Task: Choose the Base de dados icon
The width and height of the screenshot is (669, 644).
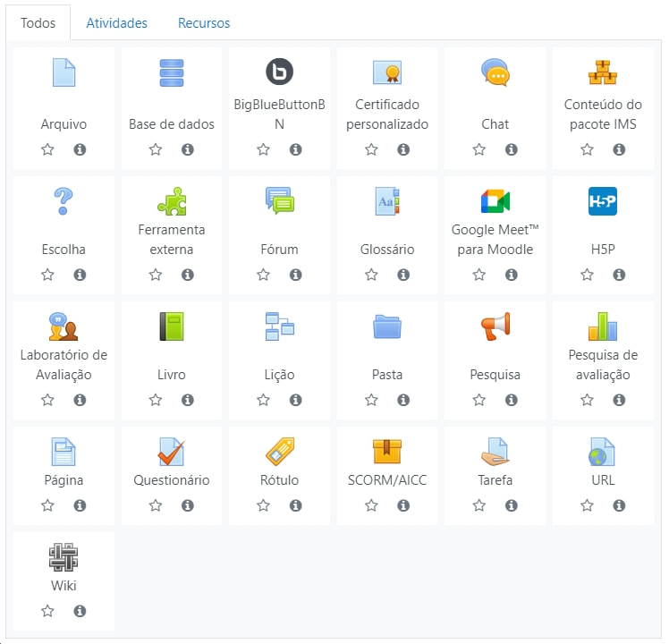Action: click(x=171, y=72)
